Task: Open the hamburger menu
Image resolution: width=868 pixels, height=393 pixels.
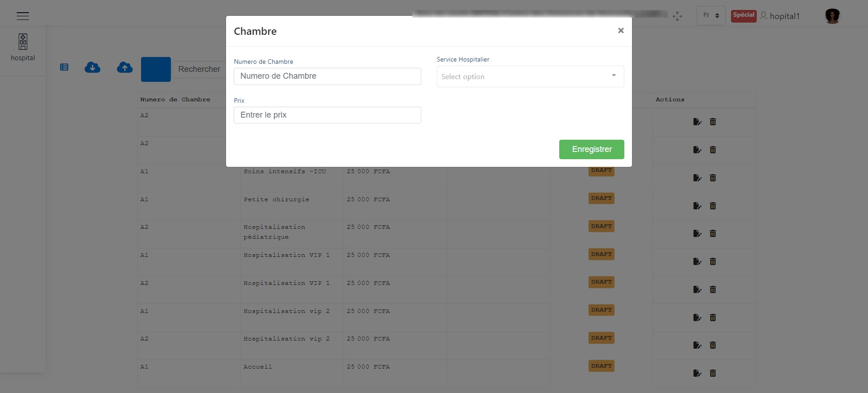Action: pyautogui.click(x=23, y=16)
